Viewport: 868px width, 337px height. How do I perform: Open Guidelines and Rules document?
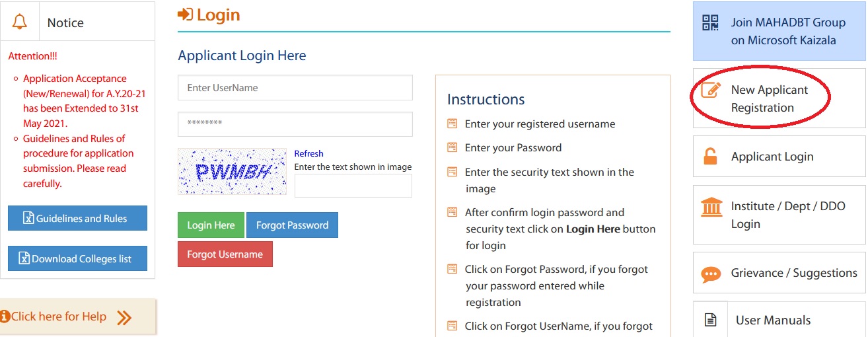(x=77, y=219)
